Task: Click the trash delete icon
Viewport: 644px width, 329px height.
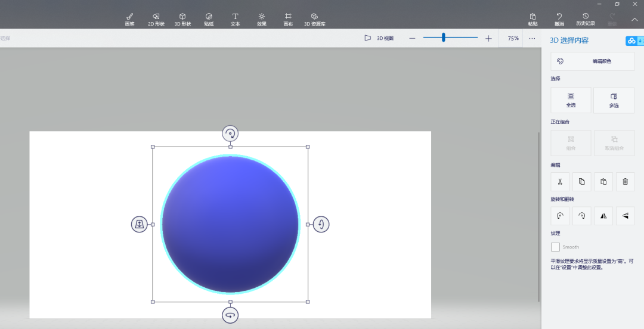Action: pyautogui.click(x=625, y=182)
